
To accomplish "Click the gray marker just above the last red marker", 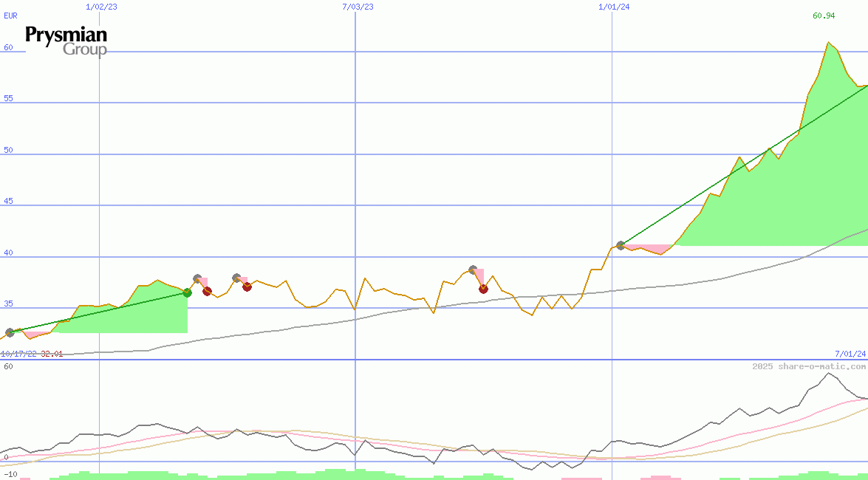I will point(473,270).
